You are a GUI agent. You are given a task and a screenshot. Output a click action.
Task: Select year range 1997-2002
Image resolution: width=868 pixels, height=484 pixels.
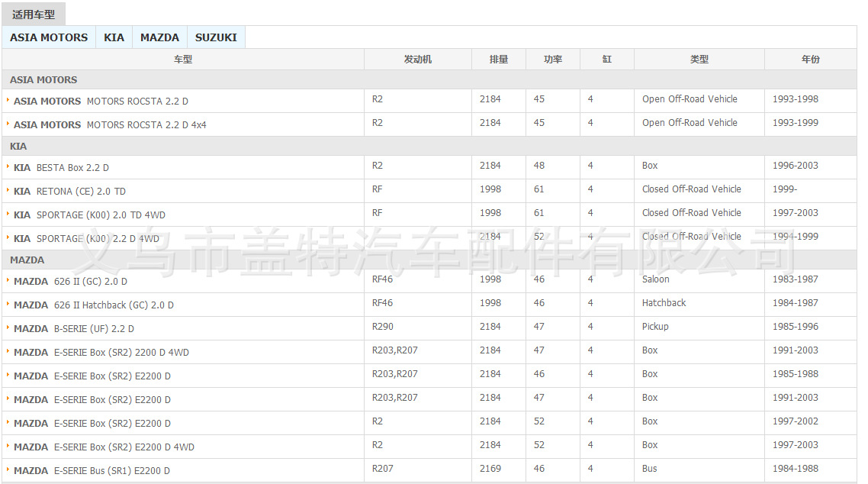pyautogui.click(x=796, y=421)
